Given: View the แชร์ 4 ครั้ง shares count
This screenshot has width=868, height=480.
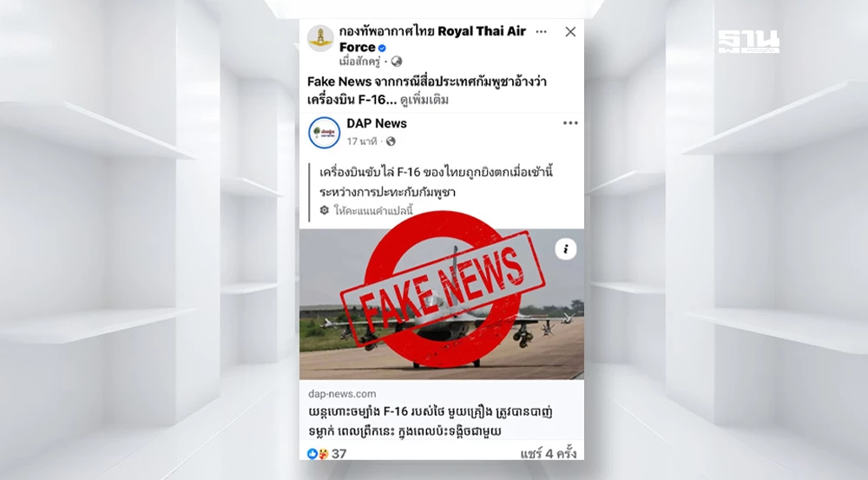Looking at the screenshot, I should (548, 454).
